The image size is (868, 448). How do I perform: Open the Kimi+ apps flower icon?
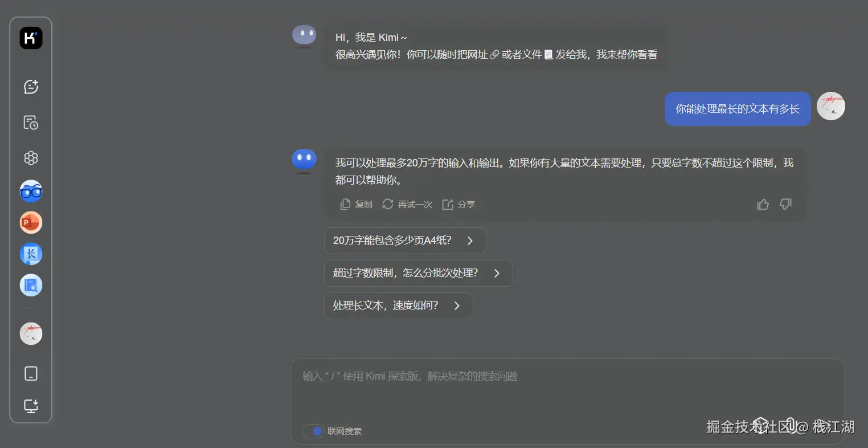click(x=31, y=158)
